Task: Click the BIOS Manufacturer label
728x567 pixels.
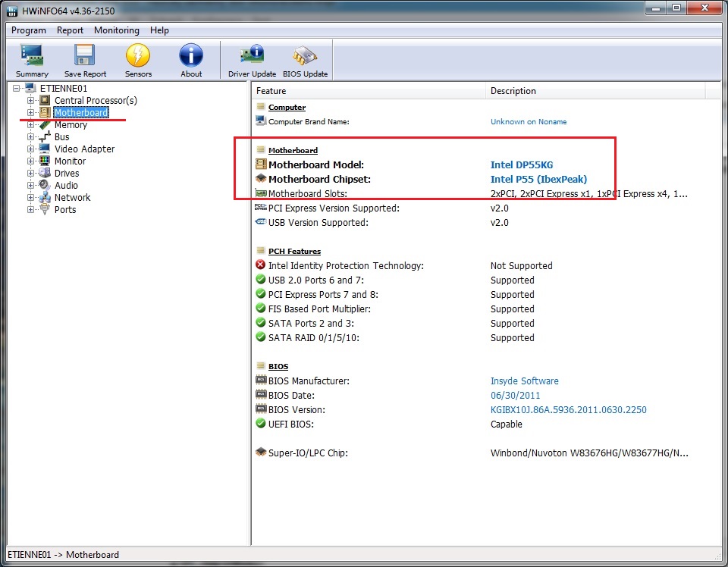Action: tap(309, 381)
